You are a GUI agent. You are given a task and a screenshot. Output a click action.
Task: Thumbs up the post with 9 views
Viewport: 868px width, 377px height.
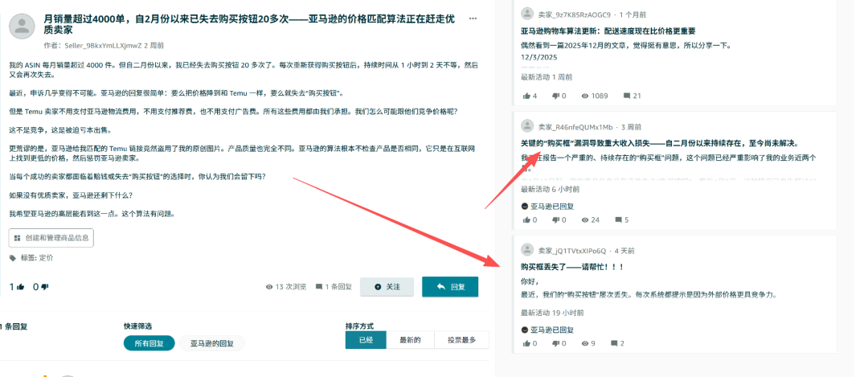(526, 343)
